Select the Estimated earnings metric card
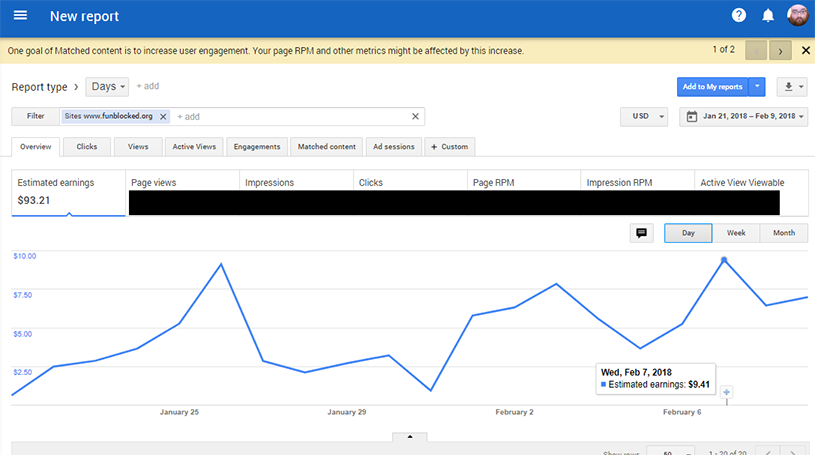Image resolution: width=815 pixels, height=455 pixels. coord(69,192)
